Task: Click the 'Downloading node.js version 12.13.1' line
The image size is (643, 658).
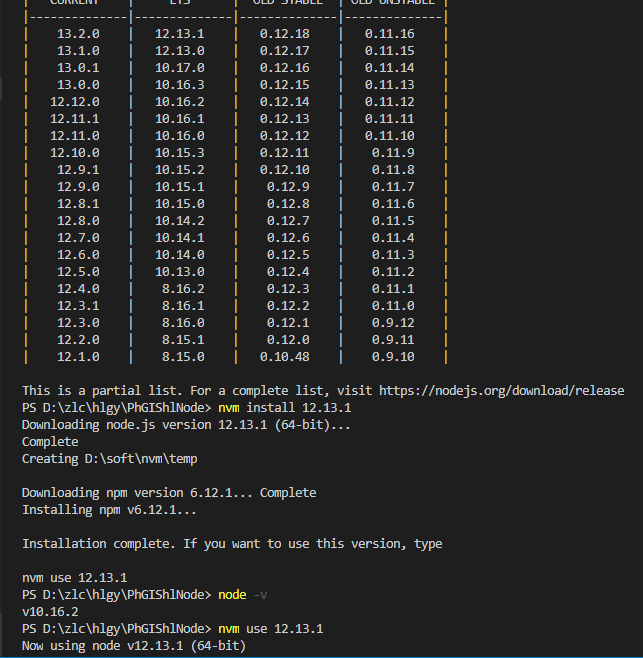Action: click(x=159, y=424)
